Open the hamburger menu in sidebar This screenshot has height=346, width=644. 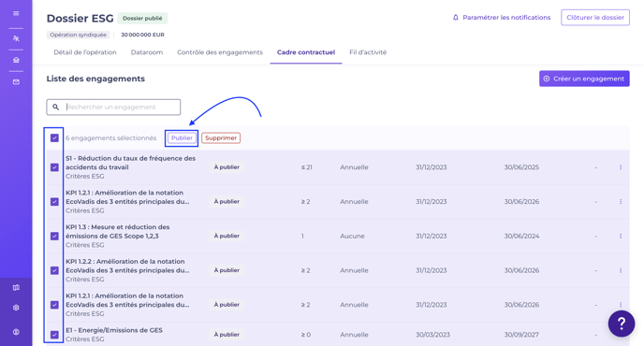16,13
